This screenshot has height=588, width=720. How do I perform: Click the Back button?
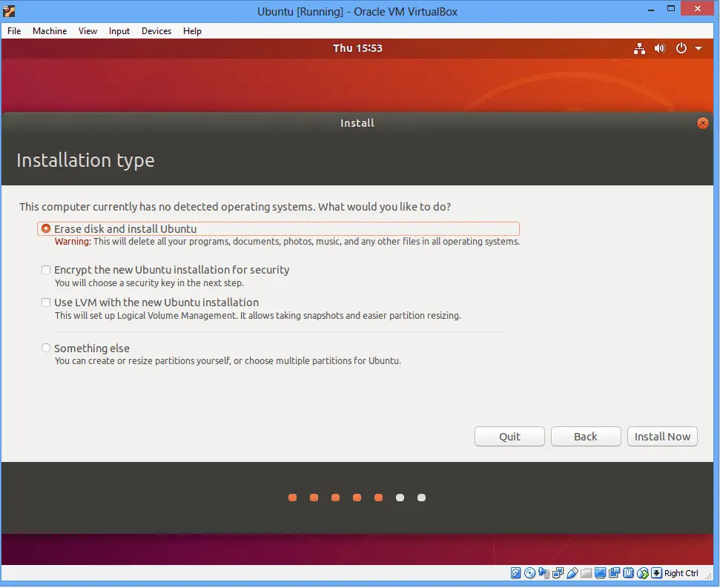(x=586, y=437)
